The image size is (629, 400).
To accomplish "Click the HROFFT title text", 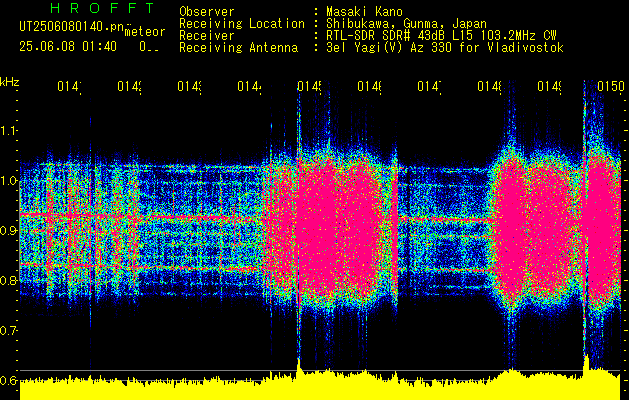I will [x=102, y=8].
